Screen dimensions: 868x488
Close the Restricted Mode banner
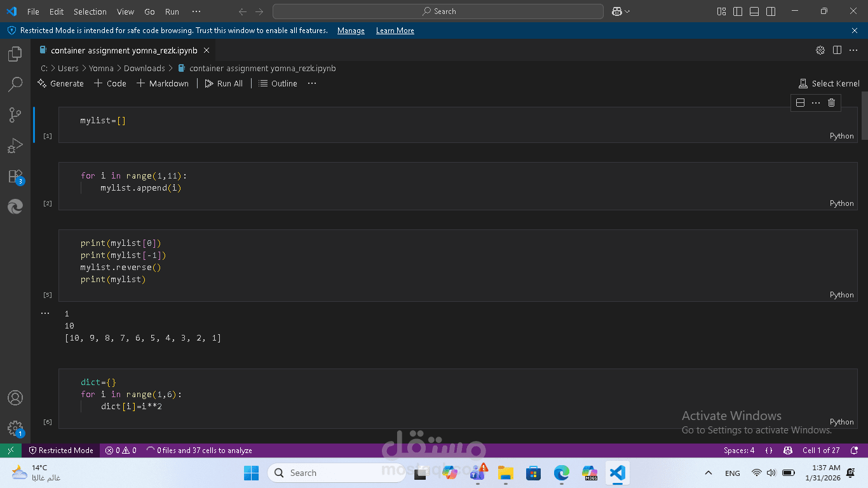pyautogui.click(x=855, y=30)
